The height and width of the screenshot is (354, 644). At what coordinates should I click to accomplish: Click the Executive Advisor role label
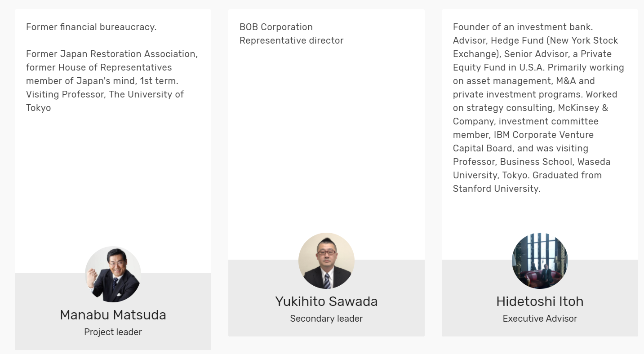540,319
